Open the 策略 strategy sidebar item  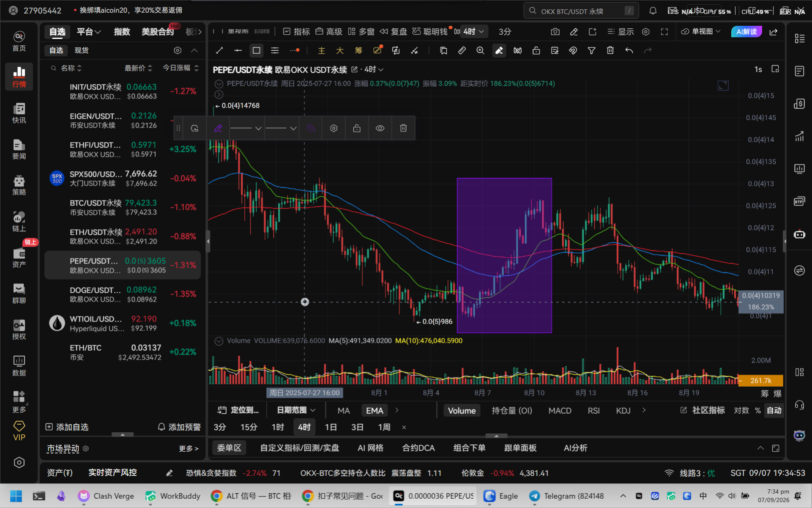pos(19,185)
